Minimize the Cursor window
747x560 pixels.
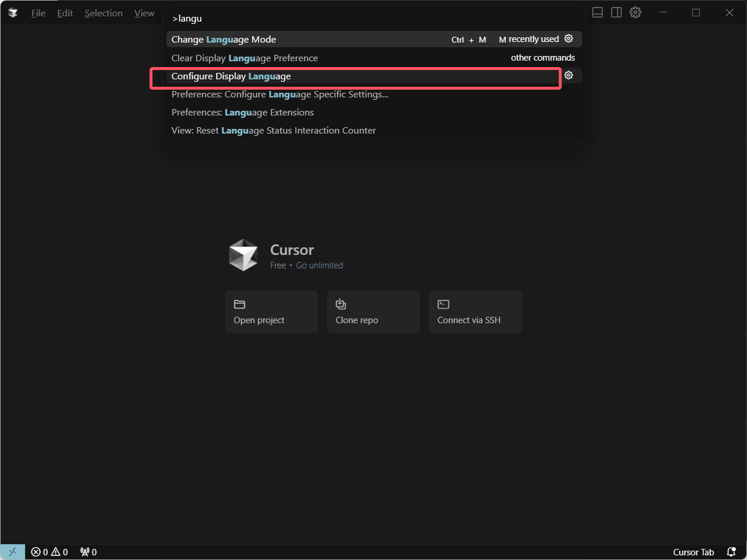(663, 12)
